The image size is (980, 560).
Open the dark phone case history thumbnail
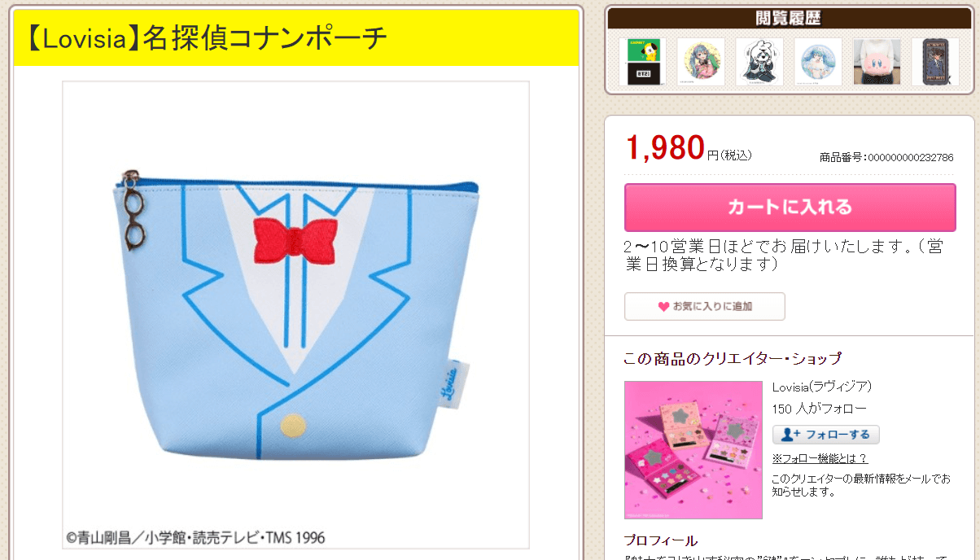[935, 62]
